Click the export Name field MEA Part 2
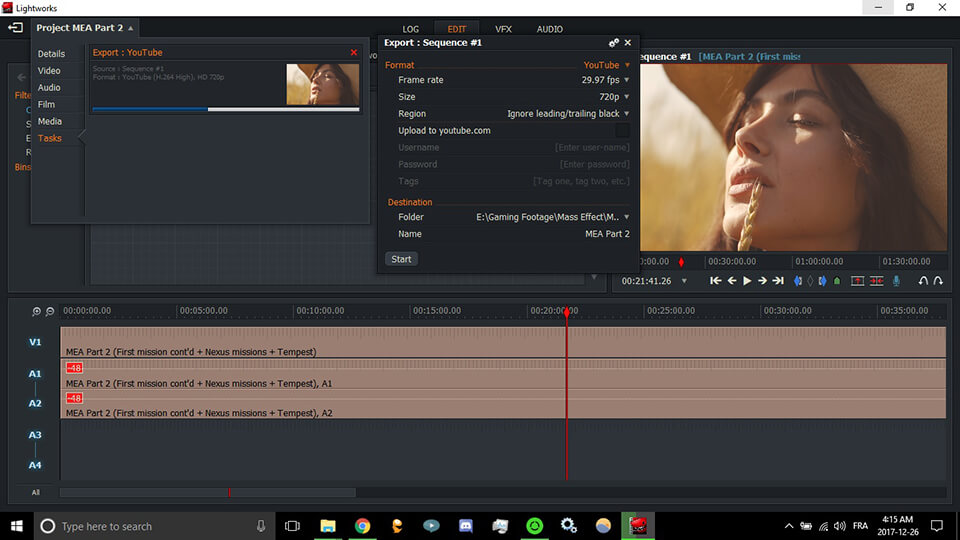The height and width of the screenshot is (540, 960). point(607,234)
